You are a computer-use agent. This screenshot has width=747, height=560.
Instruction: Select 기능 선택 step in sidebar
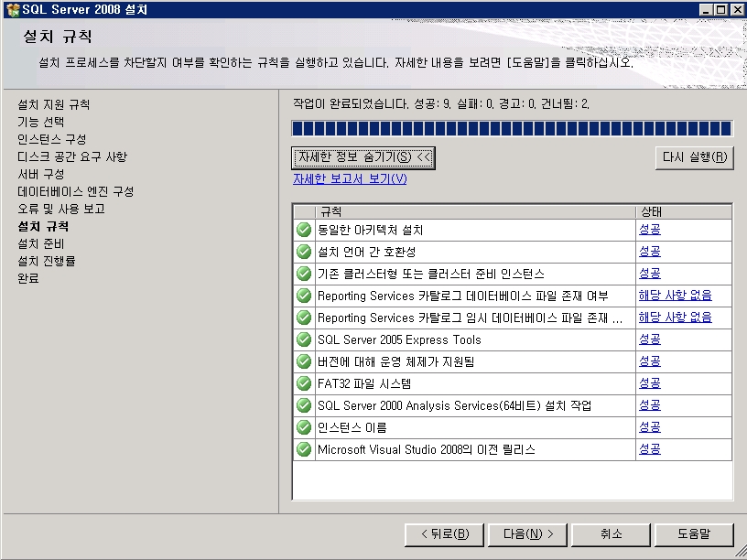[40, 122]
